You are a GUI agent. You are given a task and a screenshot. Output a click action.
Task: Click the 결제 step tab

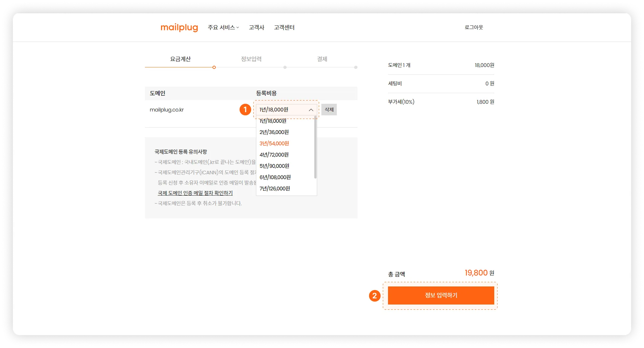coord(322,59)
